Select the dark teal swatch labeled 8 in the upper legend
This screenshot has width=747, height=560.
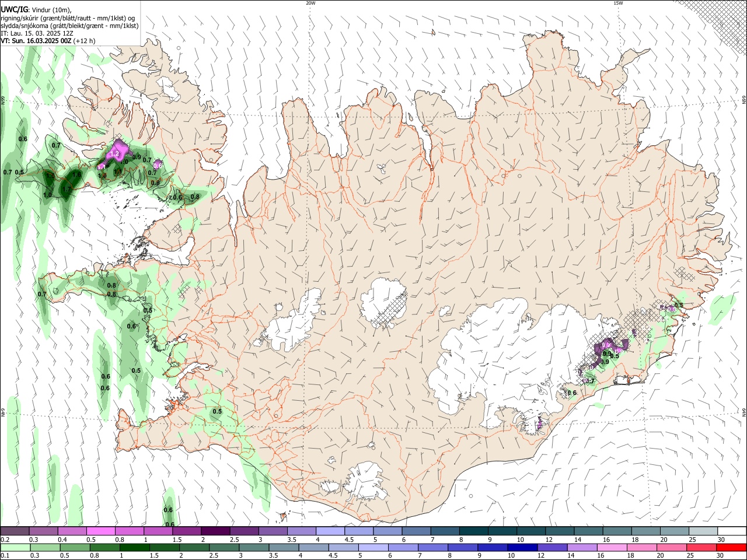tap(474, 531)
